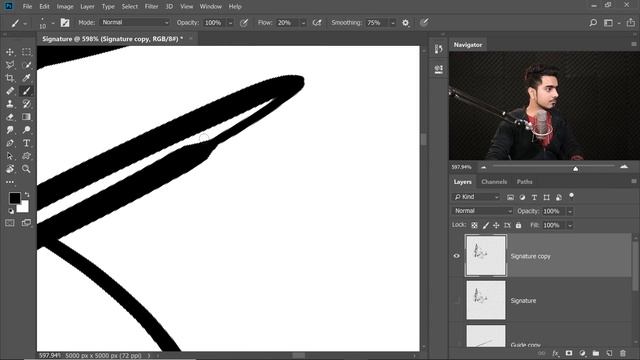Open the Smoothing dropdown arrow
The width and height of the screenshot is (640, 360).
coord(393,23)
